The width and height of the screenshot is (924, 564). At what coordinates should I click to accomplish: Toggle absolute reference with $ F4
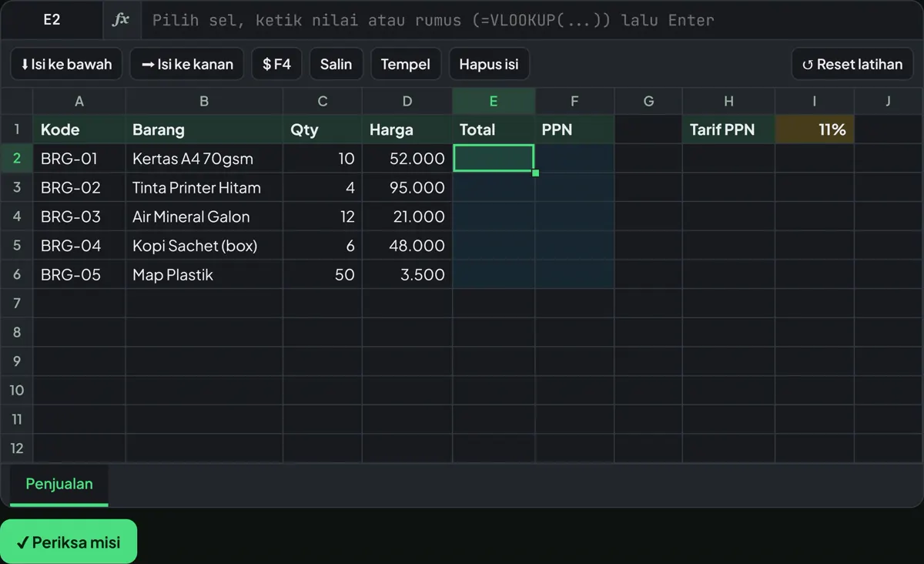pos(276,64)
